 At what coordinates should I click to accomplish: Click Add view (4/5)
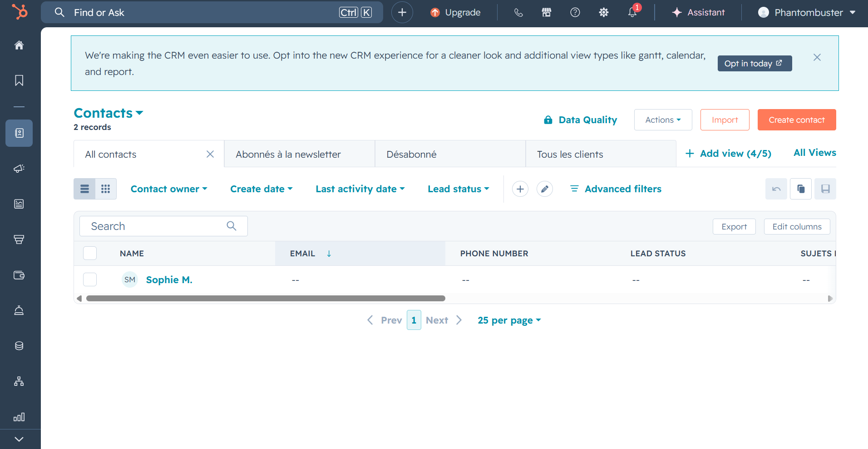[728, 154]
